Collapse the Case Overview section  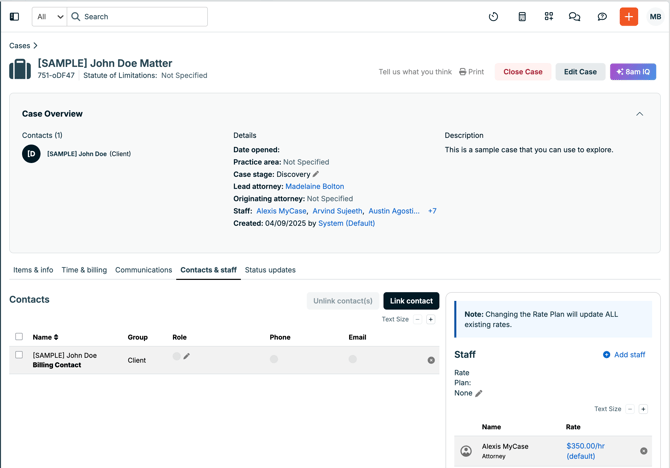click(x=639, y=114)
